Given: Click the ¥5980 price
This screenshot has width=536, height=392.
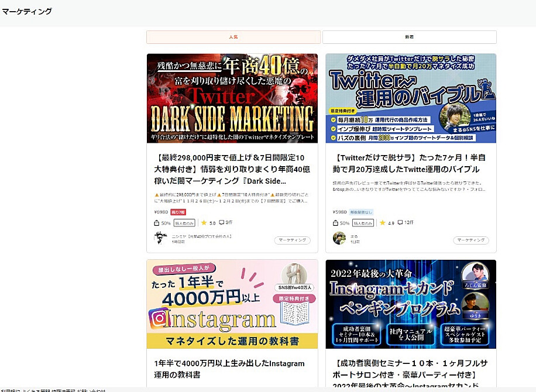Looking at the screenshot, I should [x=339, y=212].
